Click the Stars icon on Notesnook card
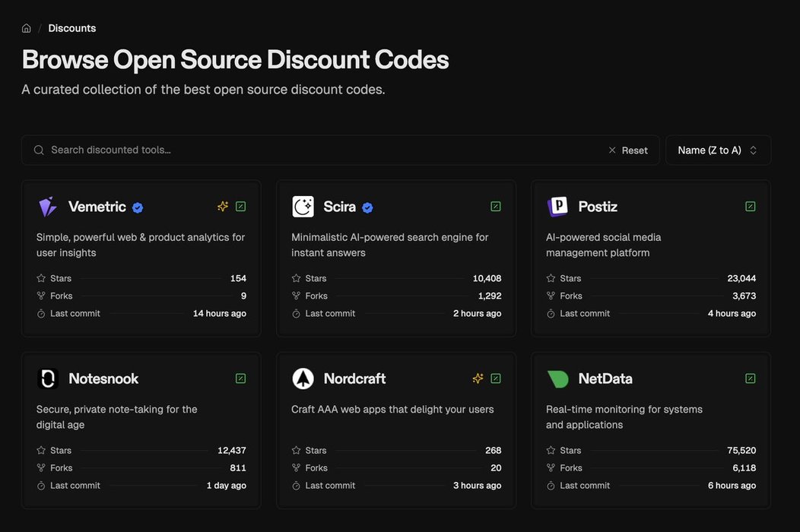800x532 pixels. point(41,450)
